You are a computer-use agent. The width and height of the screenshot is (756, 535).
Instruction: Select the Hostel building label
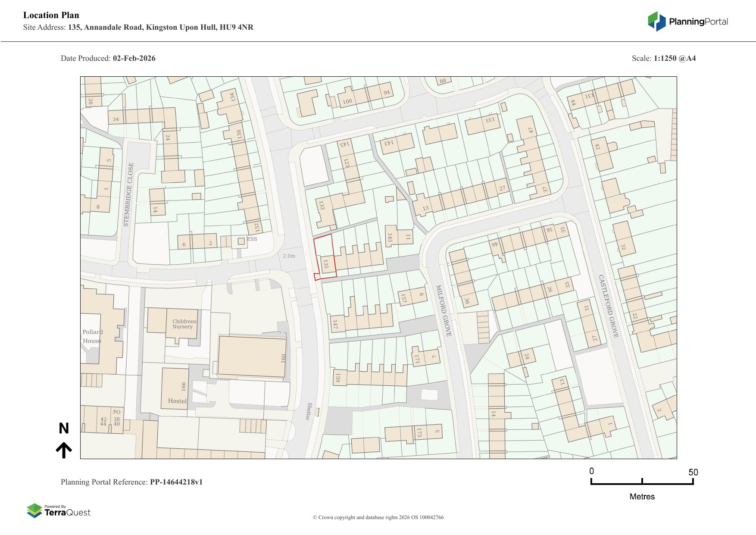tap(177, 401)
